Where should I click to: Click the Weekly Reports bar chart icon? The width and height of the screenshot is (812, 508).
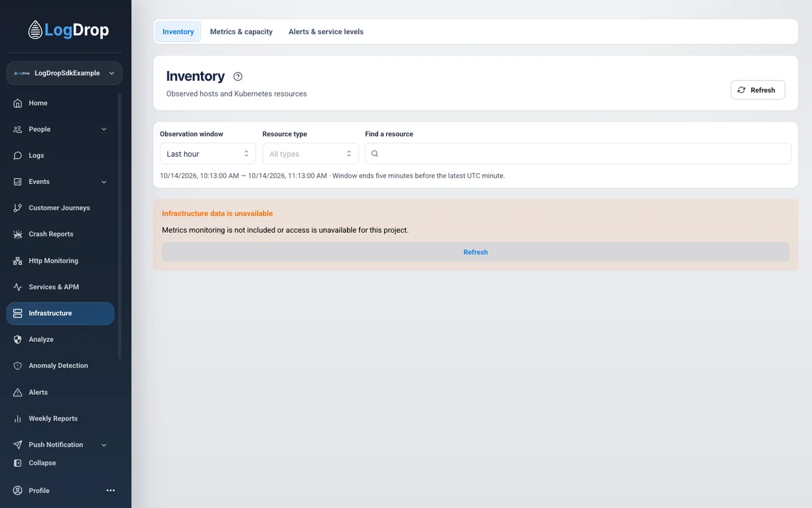(18, 419)
